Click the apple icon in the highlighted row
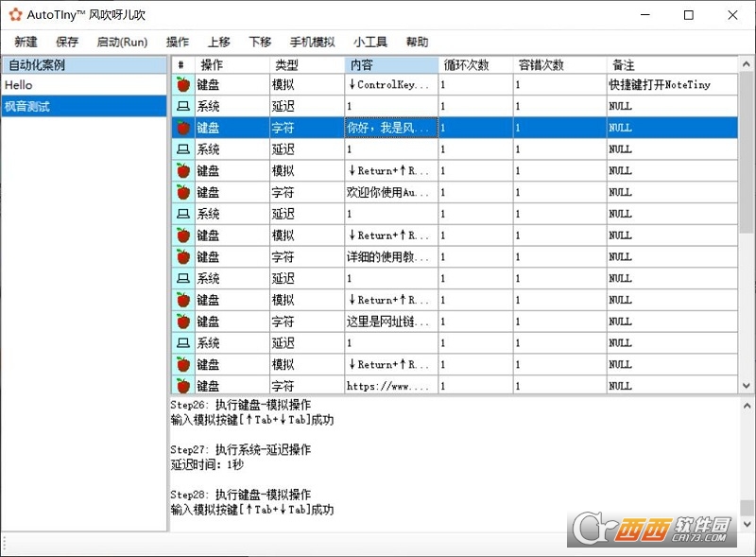Image resolution: width=756 pixels, height=557 pixels. tap(183, 128)
